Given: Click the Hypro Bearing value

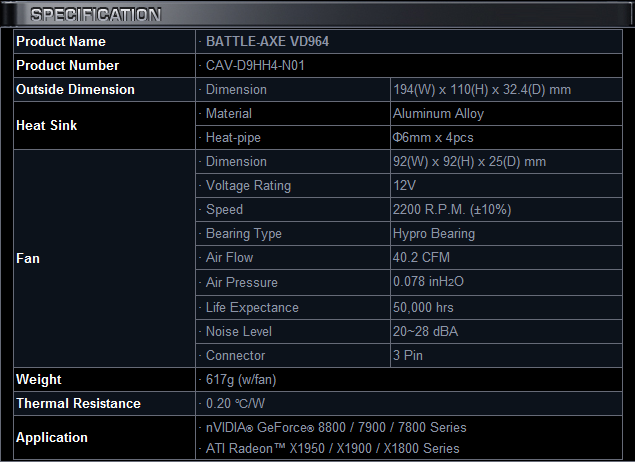Looking at the screenshot, I should [x=434, y=234].
